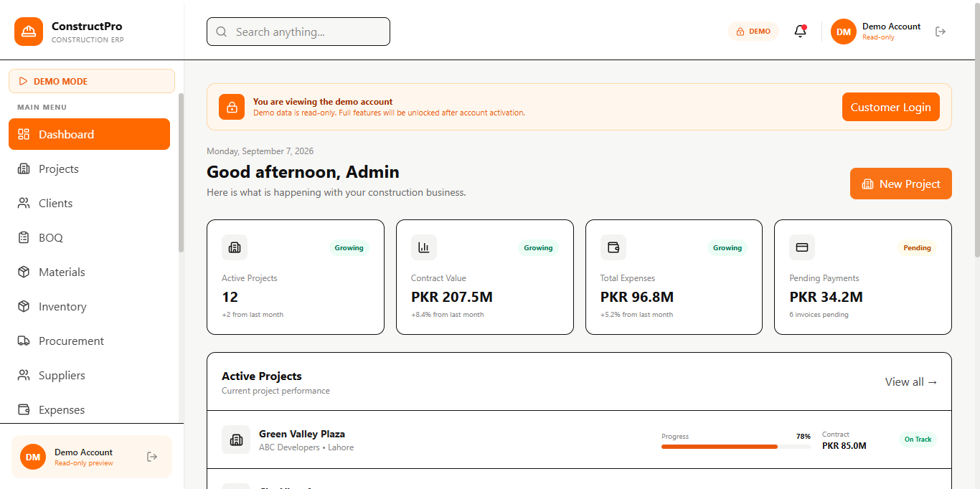Click the PKR 207.5M value
Viewport: 980px width, 489px height.
[x=452, y=297]
